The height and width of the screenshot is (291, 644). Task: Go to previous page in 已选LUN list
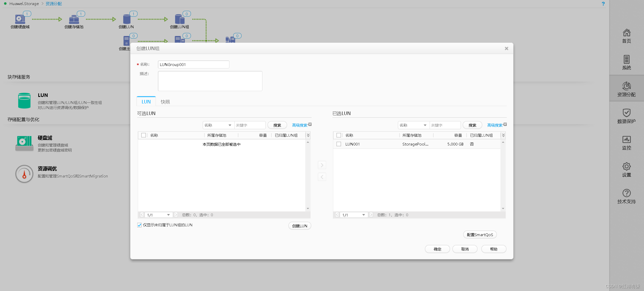click(x=337, y=215)
